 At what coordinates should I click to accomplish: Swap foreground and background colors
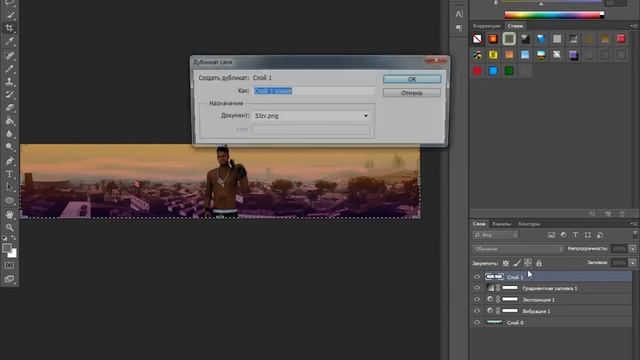(x=14, y=238)
